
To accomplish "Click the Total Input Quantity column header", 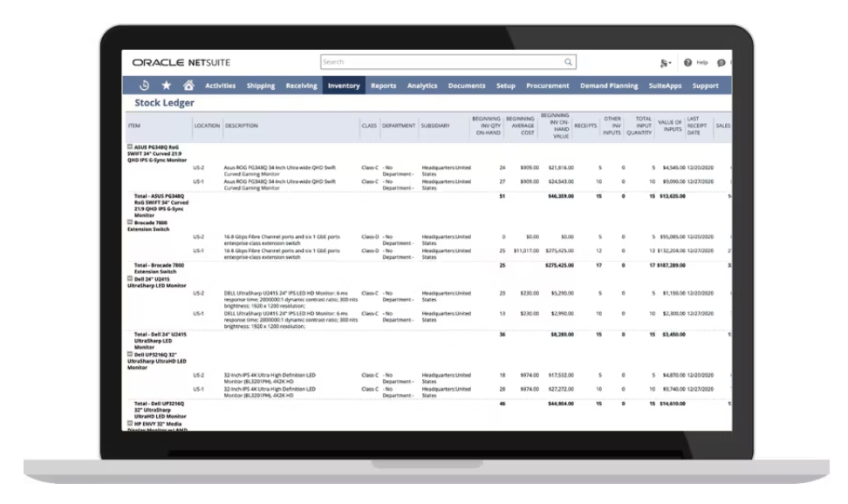I will pyautogui.click(x=639, y=126).
